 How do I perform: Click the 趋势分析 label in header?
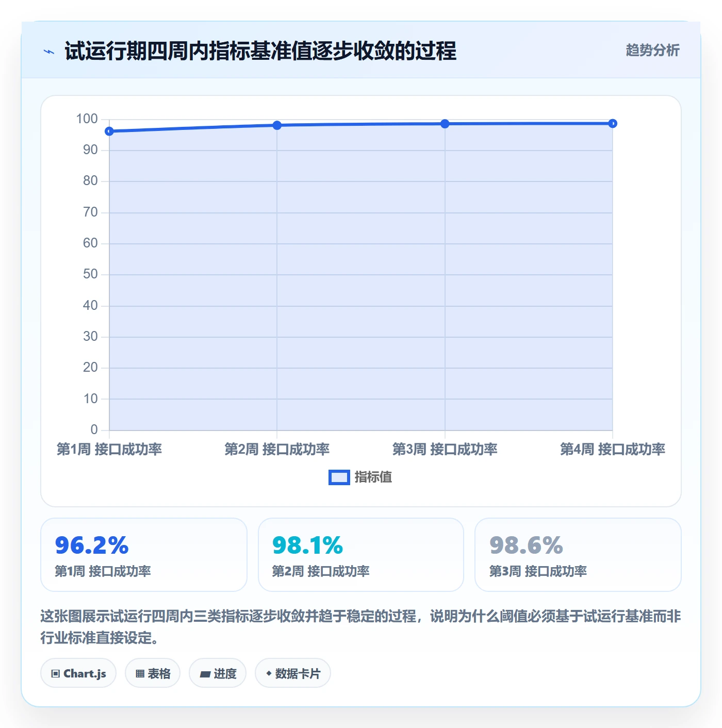[652, 50]
